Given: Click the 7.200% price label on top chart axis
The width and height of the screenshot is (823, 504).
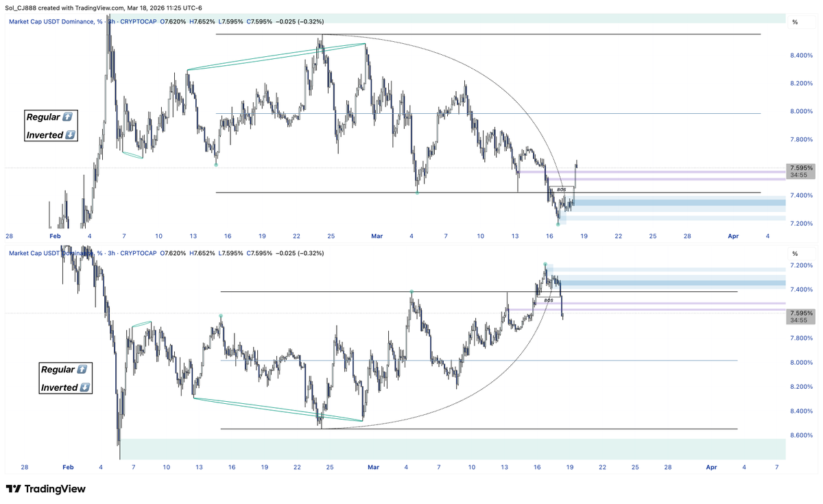Looking at the screenshot, I should [802, 224].
